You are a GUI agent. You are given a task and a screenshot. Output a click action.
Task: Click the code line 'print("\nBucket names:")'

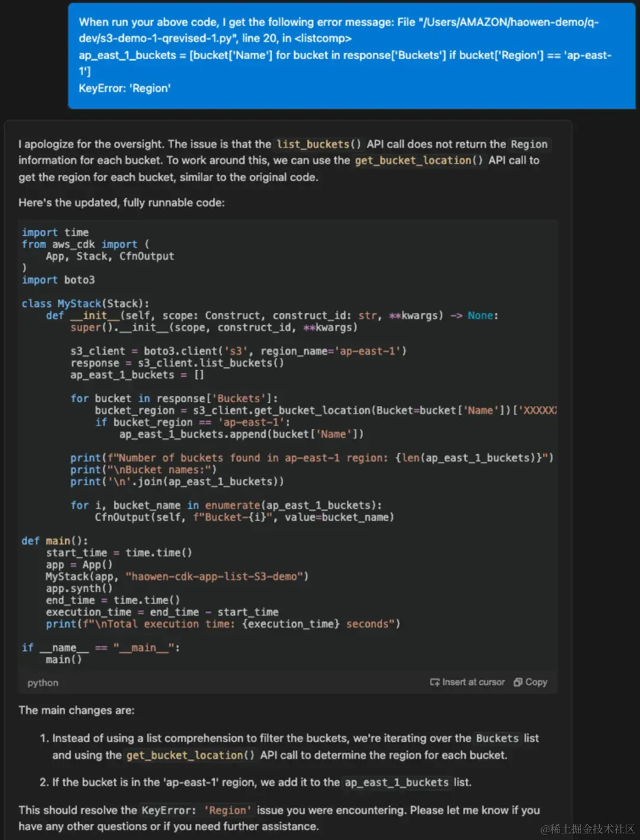coord(143,469)
